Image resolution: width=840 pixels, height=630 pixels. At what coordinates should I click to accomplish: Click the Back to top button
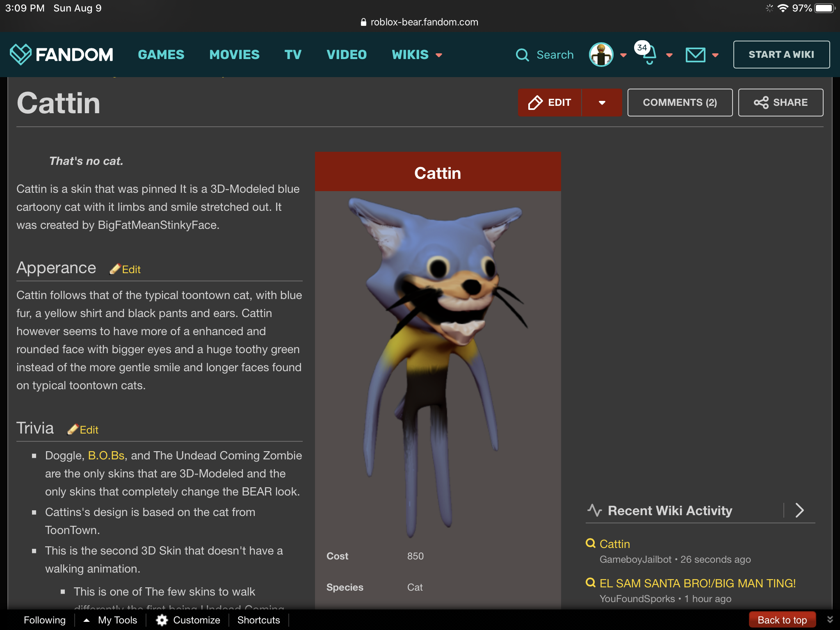782,620
